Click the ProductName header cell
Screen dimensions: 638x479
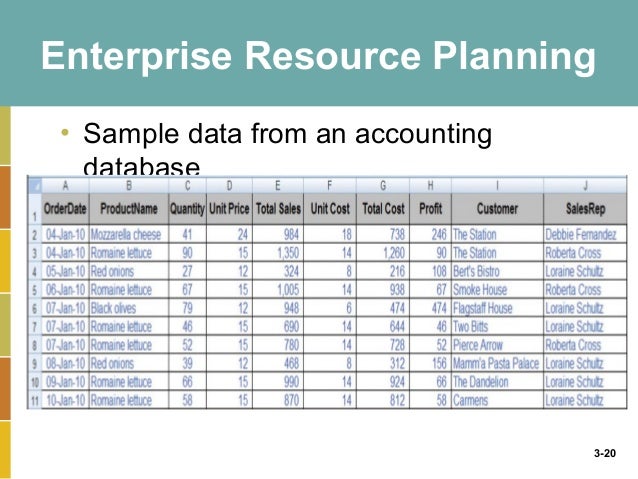click(x=129, y=209)
